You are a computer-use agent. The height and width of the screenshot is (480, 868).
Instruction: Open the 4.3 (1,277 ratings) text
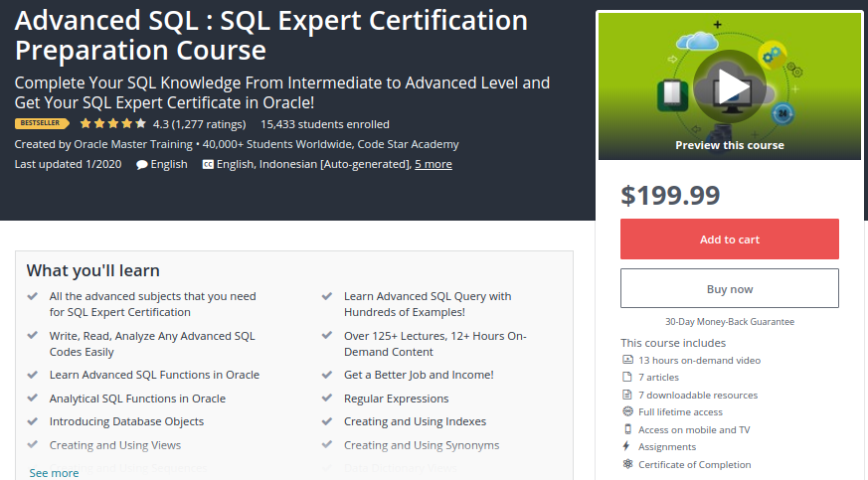coord(199,124)
